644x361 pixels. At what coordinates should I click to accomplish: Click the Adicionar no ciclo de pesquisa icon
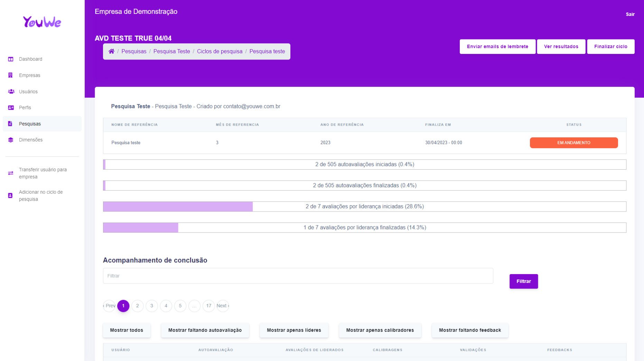click(10, 196)
